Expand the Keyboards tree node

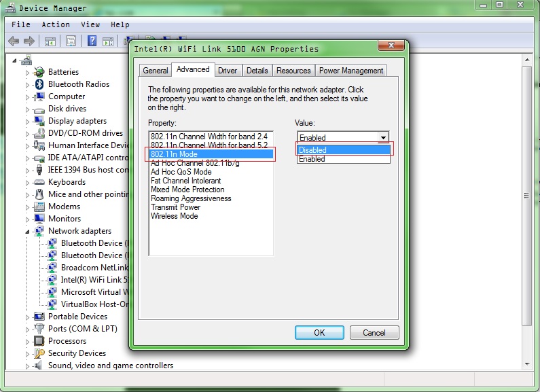[27, 183]
